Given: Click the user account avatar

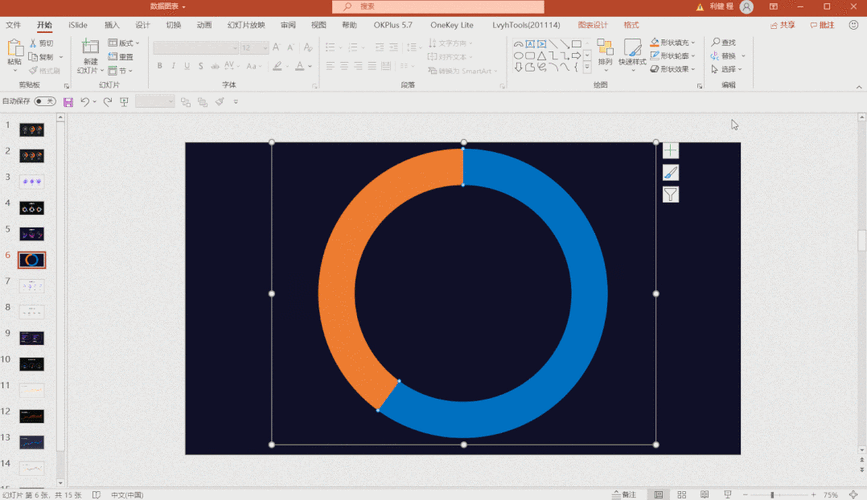Looking at the screenshot, I should [x=746, y=7].
